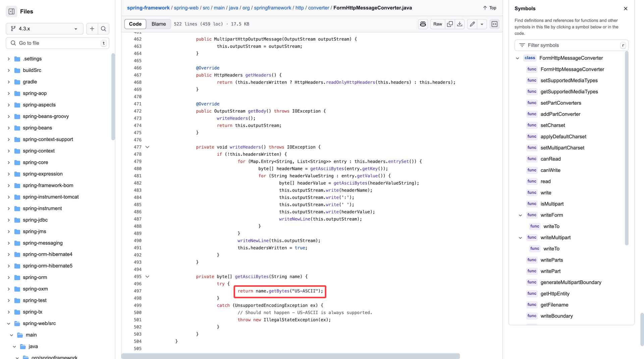Collapse the Files side panel icon
The height and width of the screenshot is (359, 644).
(x=11, y=11)
